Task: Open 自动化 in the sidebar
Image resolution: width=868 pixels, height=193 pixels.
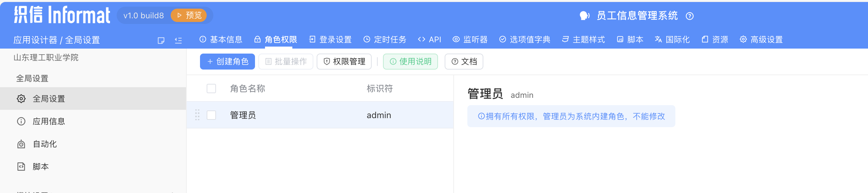Action: pos(44,144)
